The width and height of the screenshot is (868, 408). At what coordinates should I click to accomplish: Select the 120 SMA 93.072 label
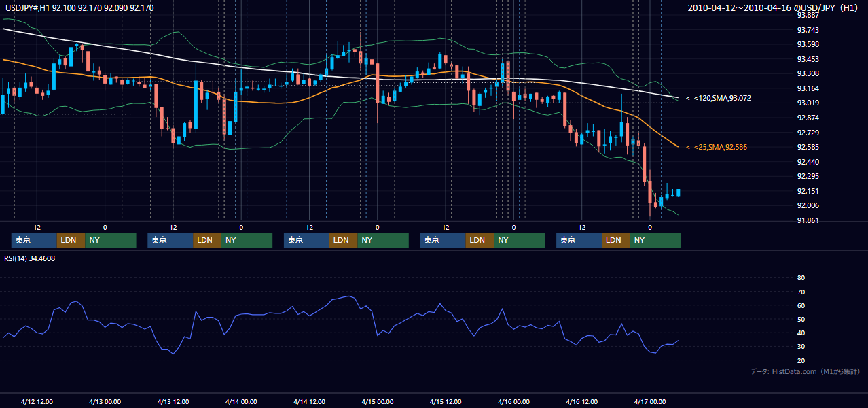click(x=718, y=99)
